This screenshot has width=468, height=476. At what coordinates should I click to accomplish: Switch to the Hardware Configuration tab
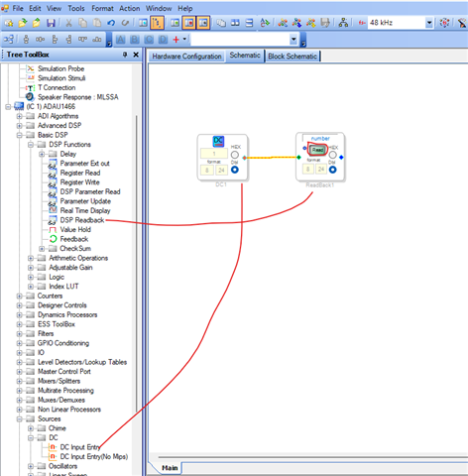coord(186,57)
